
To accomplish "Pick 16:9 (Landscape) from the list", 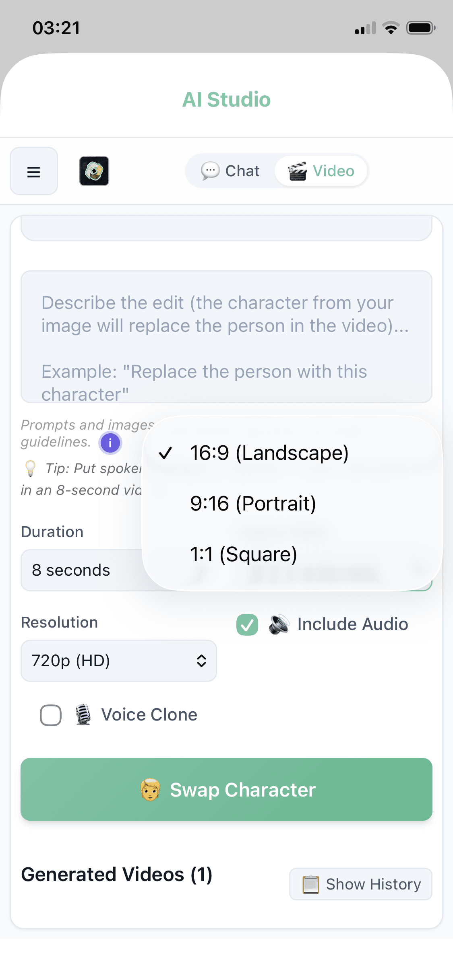I will (269, 453).
